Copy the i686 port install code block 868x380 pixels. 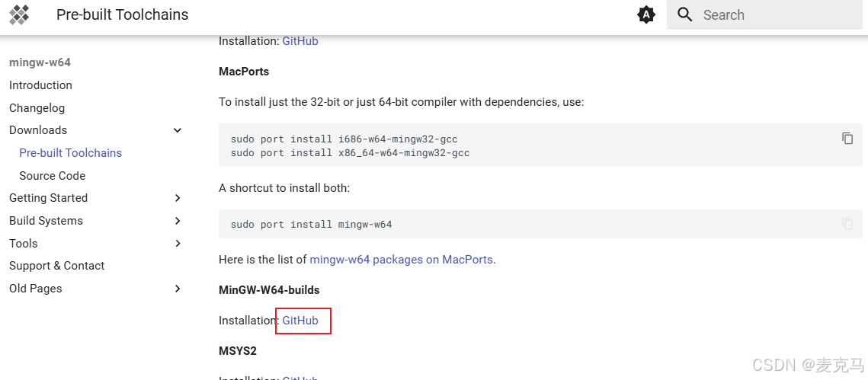[x=847, y=139]
